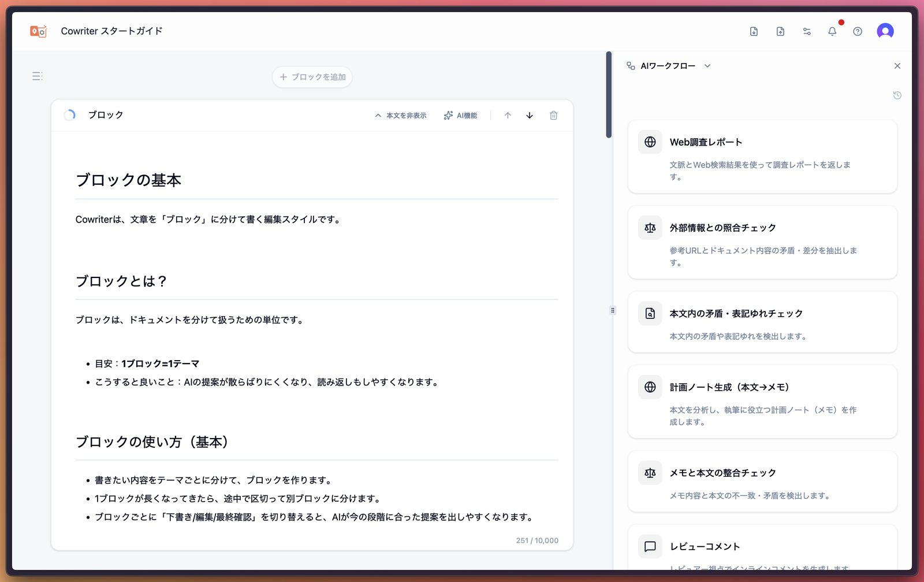Open the document outline icon
The width and height of the screenshot is (924, 582).
point(37,76)
